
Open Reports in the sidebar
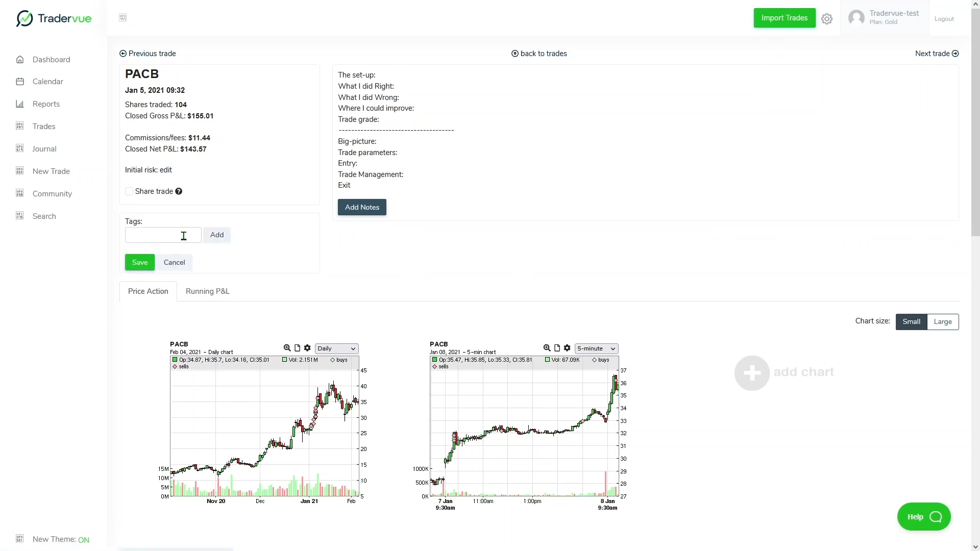tap(46, 104)
